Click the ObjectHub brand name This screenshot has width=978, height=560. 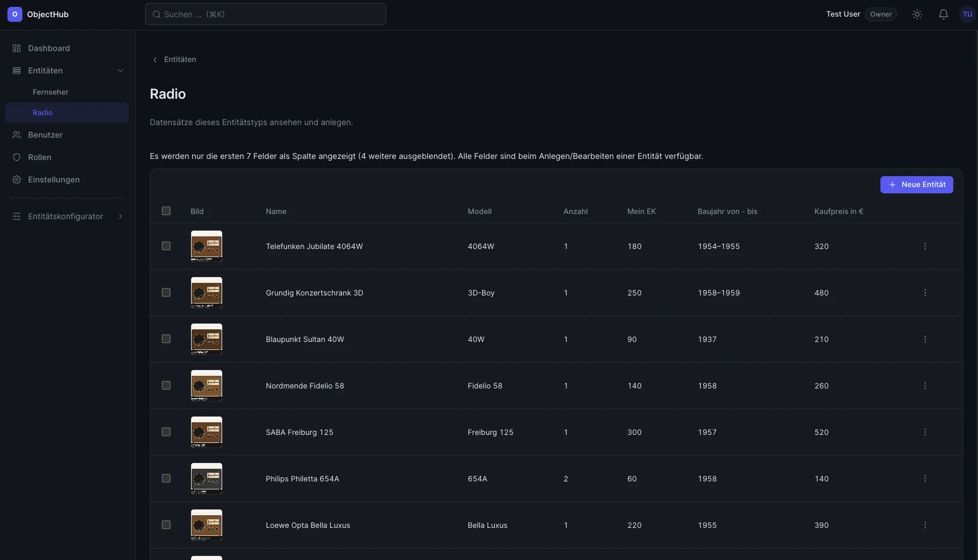[x=48, y=14]
